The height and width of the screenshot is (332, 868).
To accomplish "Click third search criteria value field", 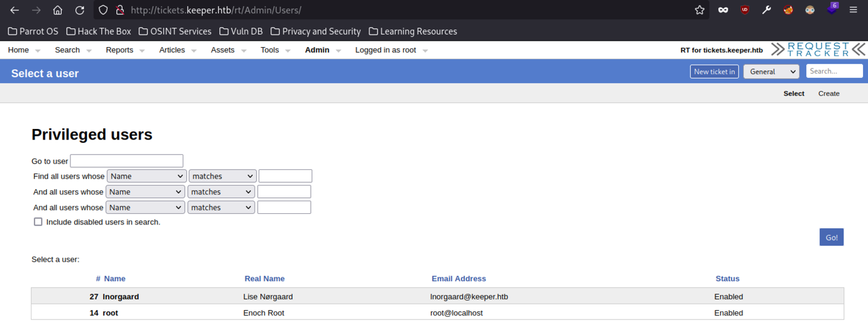I will coord(284,207).
